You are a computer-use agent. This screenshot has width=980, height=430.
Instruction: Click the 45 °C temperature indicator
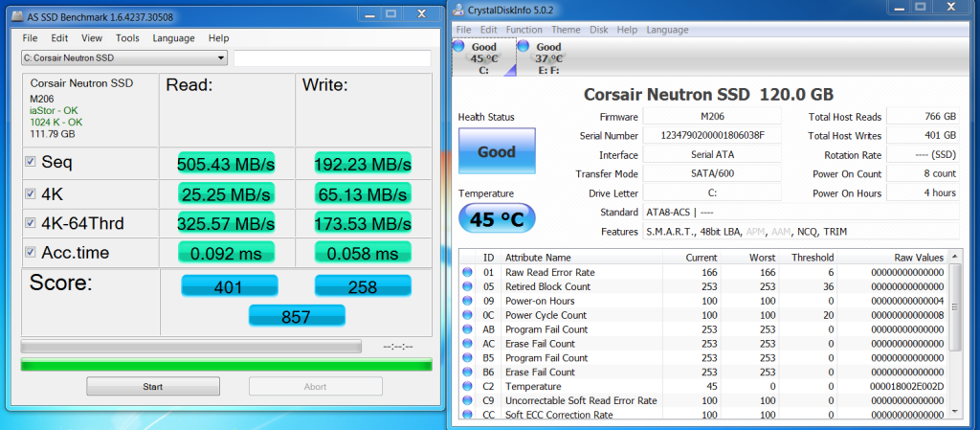coord(497,217)
